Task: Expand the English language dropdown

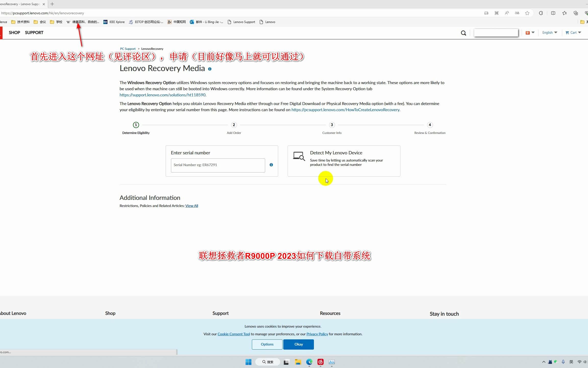Action: [x=550, y=32]
